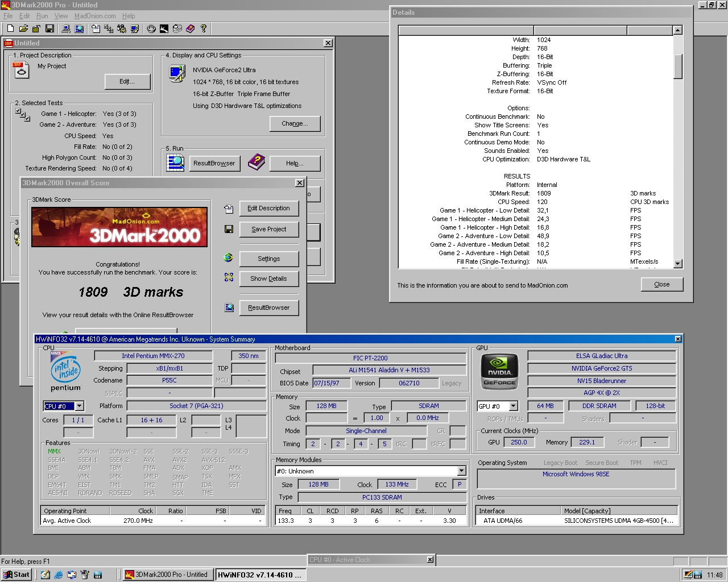Close the HWiNFO32 System Summary window
Image resolution: width=728 pixels, height=582 pixels.
(x=678, y=339)
